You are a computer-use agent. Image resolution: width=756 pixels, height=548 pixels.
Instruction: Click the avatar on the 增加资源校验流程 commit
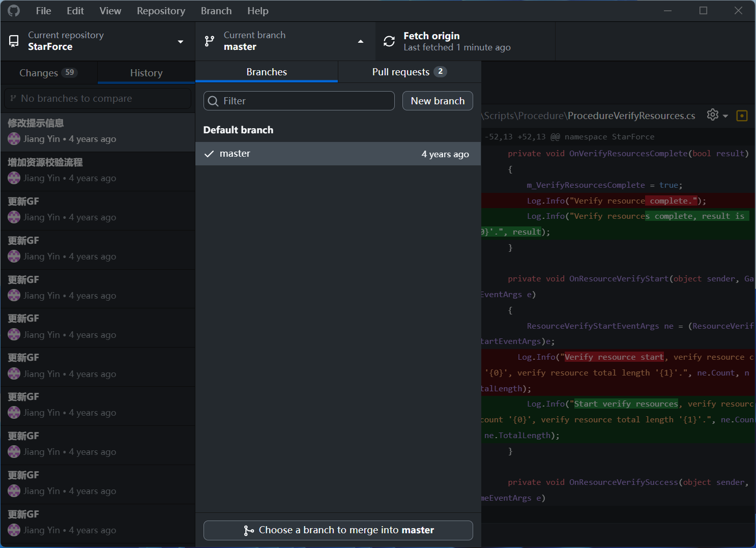pyautogui.click(x=14, y=178)
